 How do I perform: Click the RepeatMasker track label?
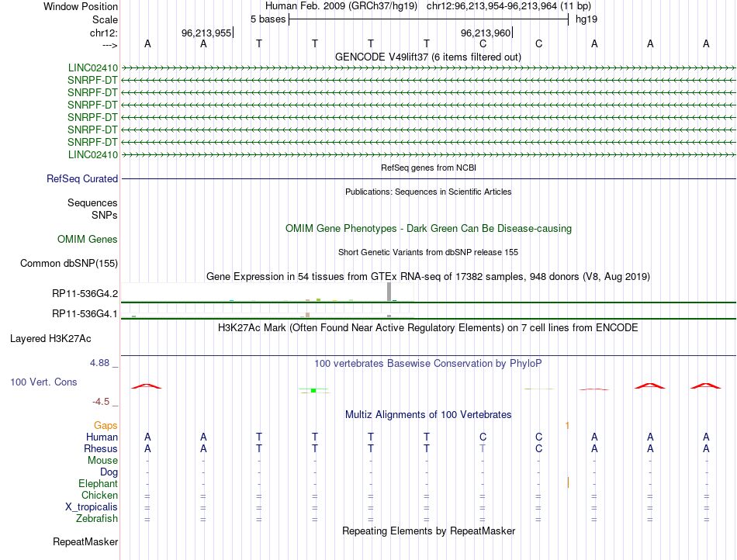tap(85, 541)
